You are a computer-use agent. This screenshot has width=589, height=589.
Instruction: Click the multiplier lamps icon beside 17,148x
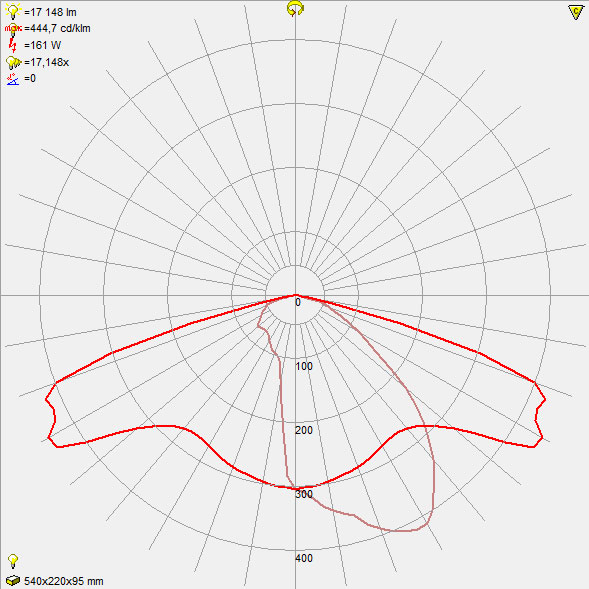coord(14,62)
